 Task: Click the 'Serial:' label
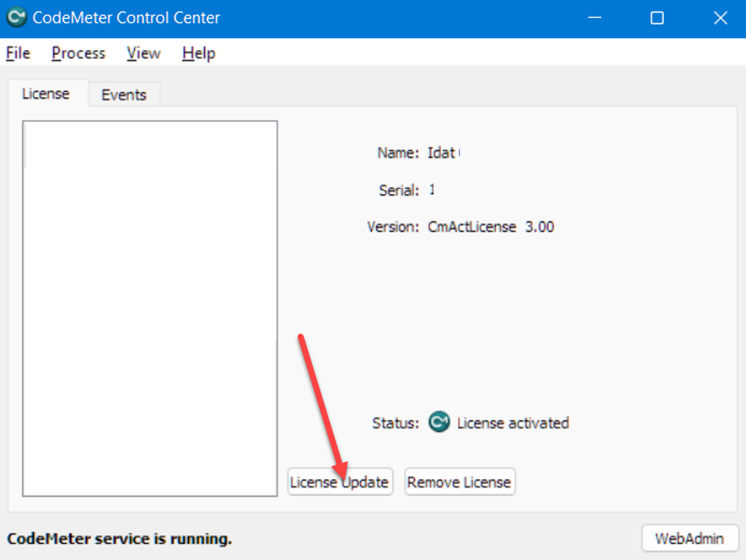(x=398, y=190)
